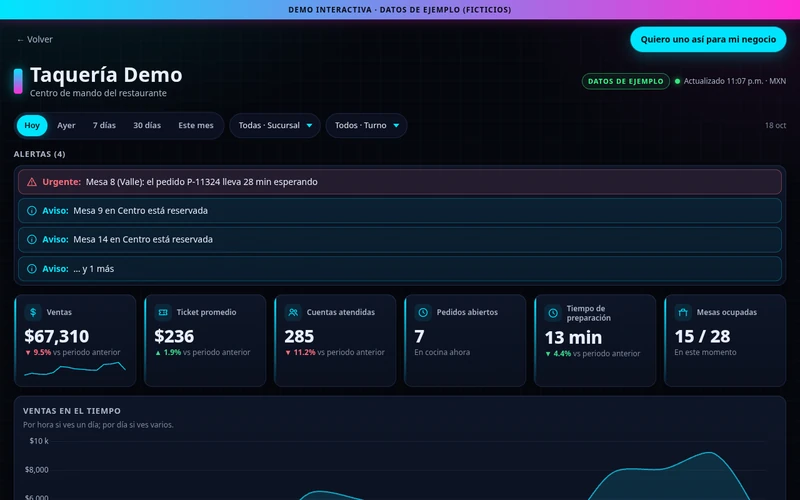Click the warning triangle icon in Urgente alert
The image size is (800, 500).
point(32,182)
